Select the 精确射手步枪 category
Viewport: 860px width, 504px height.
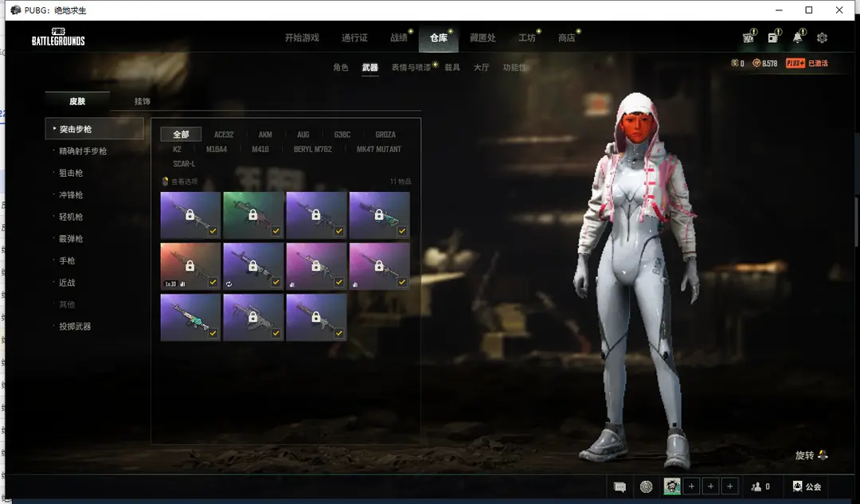click(83, 150)
